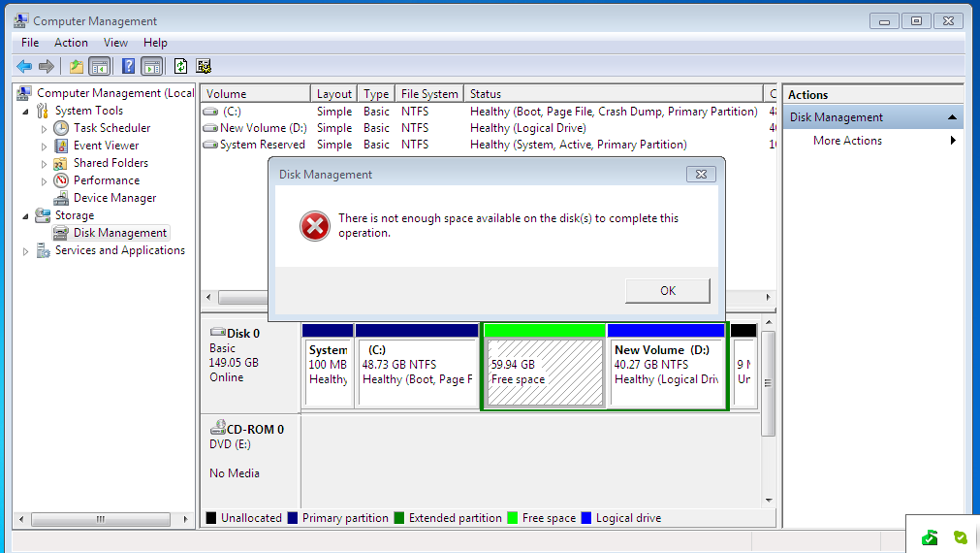Screen dimensions: 980x553
Task: Click the System Reserved volume row icon
Action: tap(210, 145)
